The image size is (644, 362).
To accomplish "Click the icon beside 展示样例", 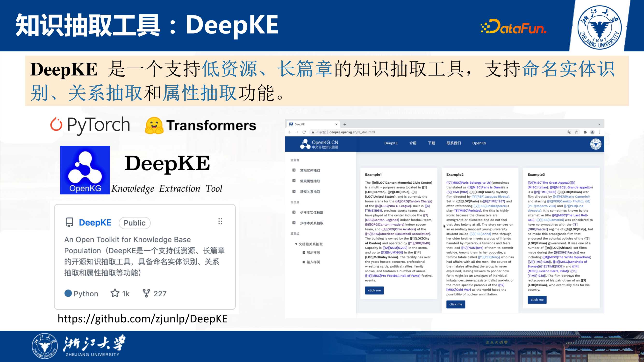I will tap(304, 253).
